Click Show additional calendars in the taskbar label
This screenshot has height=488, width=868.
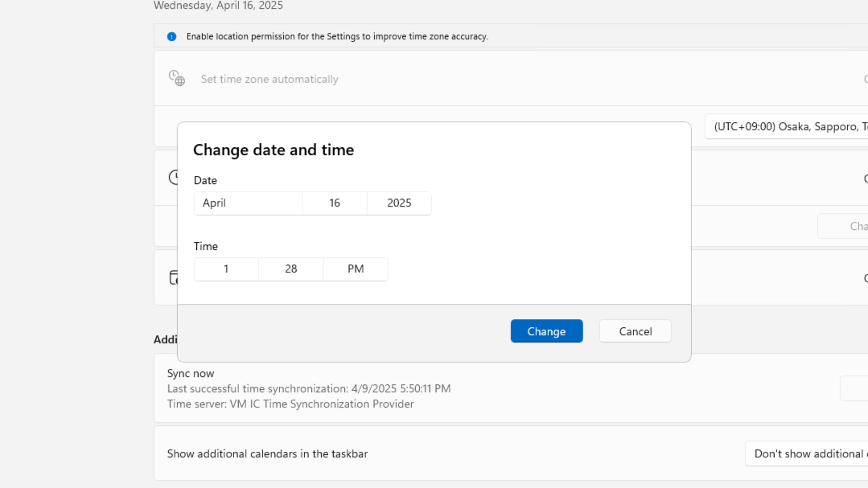click(267, 453)
